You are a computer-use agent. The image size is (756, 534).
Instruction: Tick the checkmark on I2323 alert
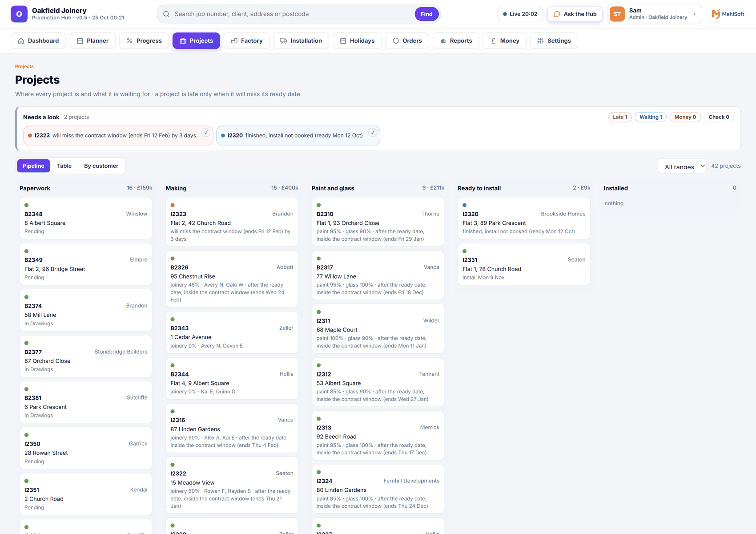(x=206, y=132)
